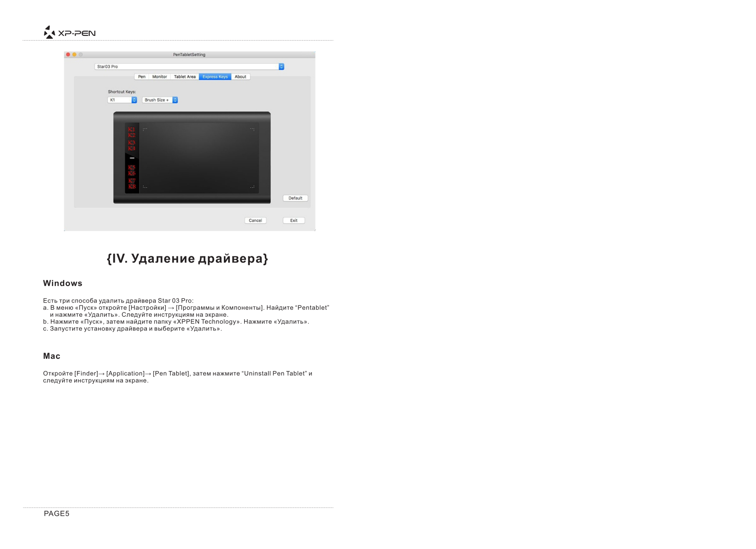Image resolution: width=756 pixels, height=549 pixels.
Task: Click the PenTabletSetting window title
Action: pos(189,55)
